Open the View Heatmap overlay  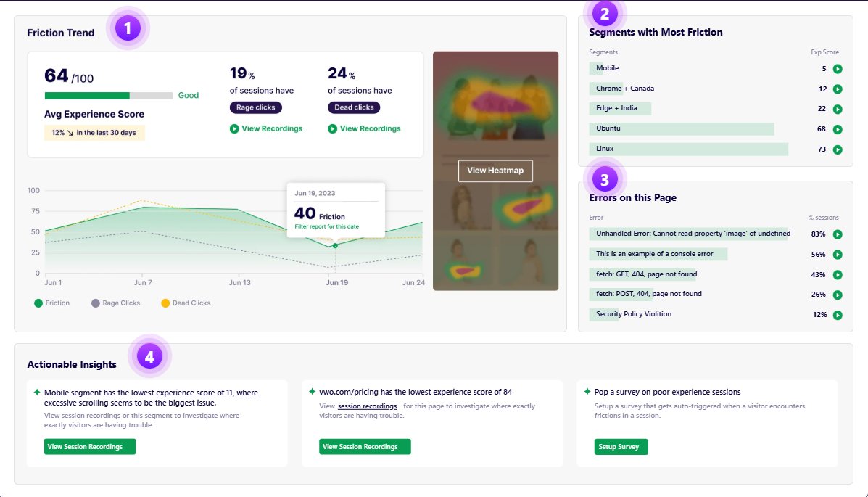coord(495,171)
